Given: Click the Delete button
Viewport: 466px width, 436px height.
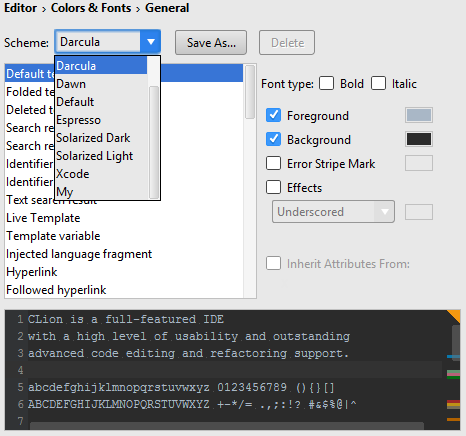Looking at the screenshot, I should (287, 42).
